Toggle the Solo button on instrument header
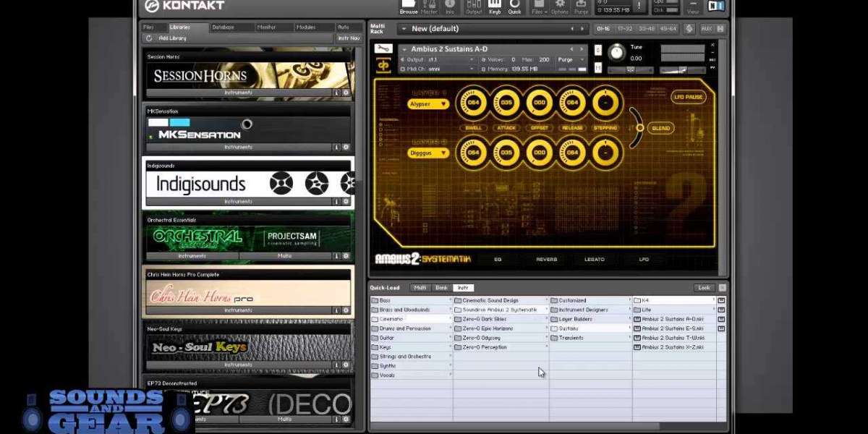 598,50
